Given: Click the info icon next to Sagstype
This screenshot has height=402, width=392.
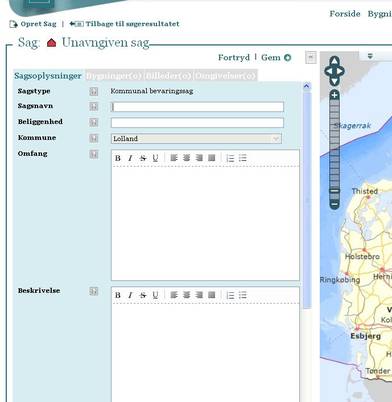Looking at the screenshot, I should click(94, 91).
